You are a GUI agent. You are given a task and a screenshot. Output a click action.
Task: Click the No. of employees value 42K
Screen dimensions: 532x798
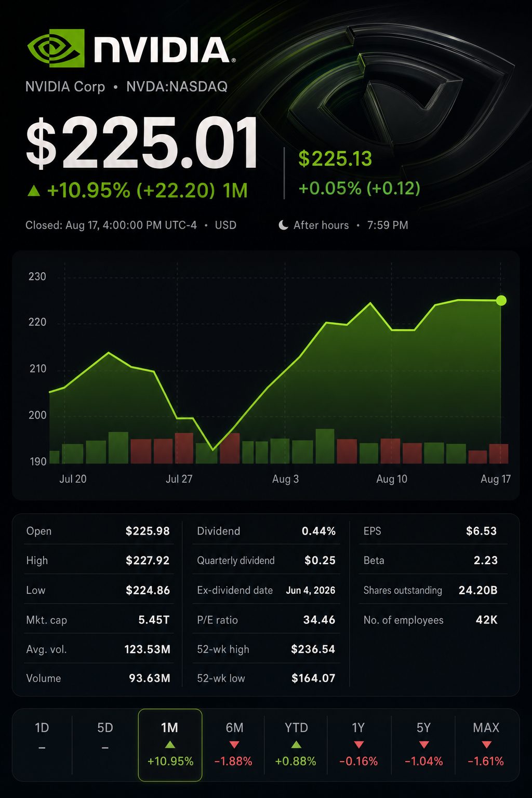coord(487,620)
